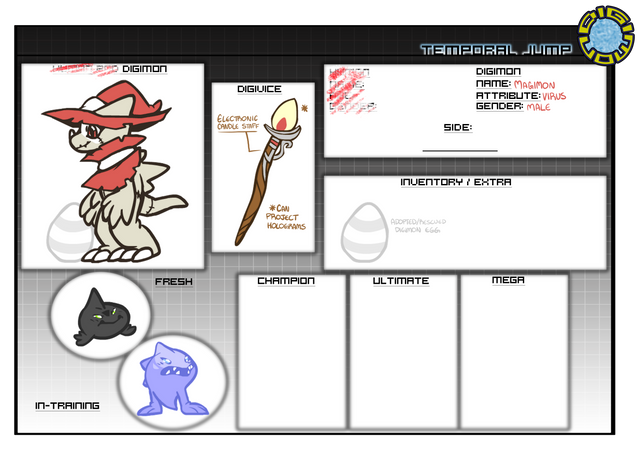Click the 'Attribute:' field label
Screen dimensions: 640x449
tap(508, 95)
